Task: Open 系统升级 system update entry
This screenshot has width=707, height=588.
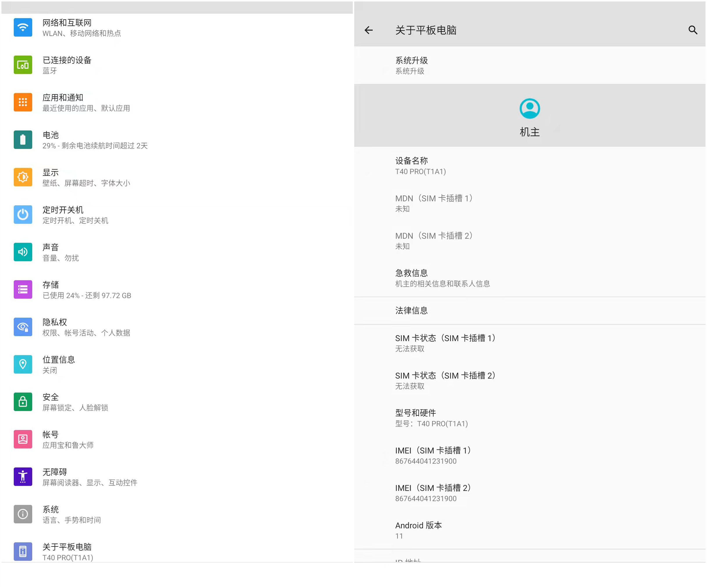Action: coord(530,65)
